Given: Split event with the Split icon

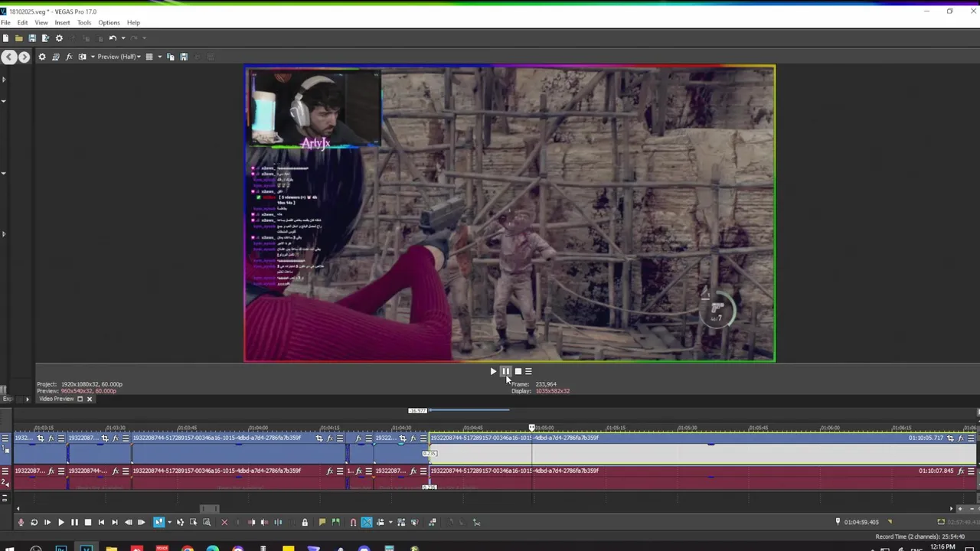Looking at the screenshot, I should coord(278,522).
